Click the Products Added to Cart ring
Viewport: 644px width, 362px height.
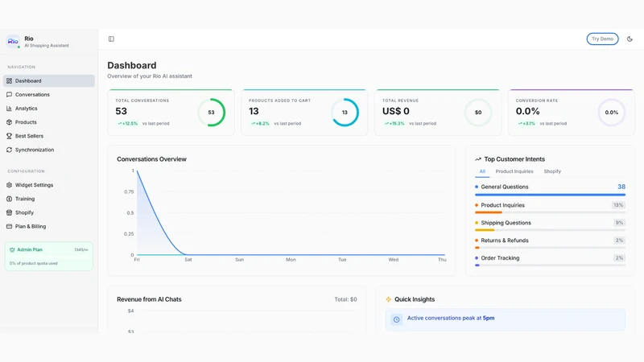[x=345, y=112]
